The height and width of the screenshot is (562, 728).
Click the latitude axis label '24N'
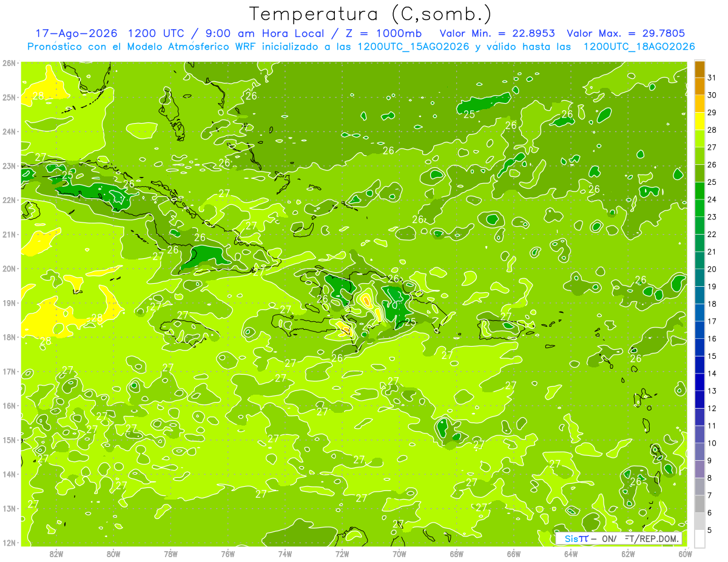[x=9, y=132]
